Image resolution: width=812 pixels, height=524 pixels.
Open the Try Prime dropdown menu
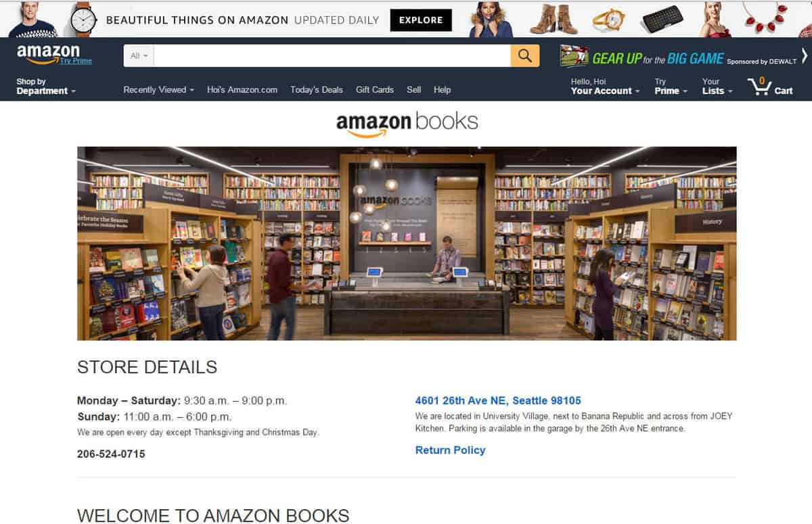point(671,87)
